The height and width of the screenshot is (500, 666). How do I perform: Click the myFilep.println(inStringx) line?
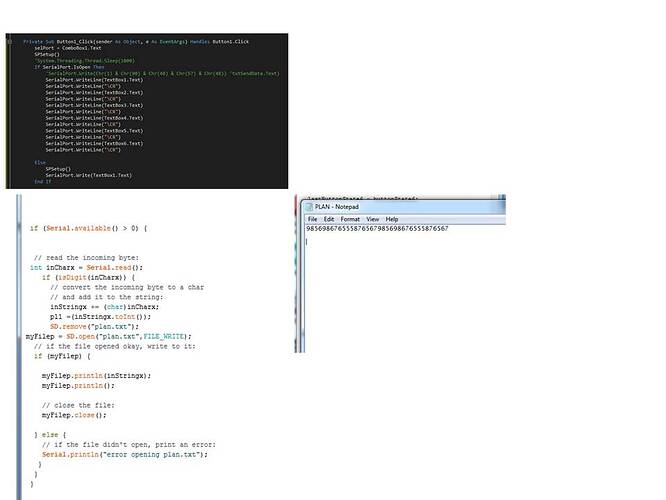(x=96, y=376)
